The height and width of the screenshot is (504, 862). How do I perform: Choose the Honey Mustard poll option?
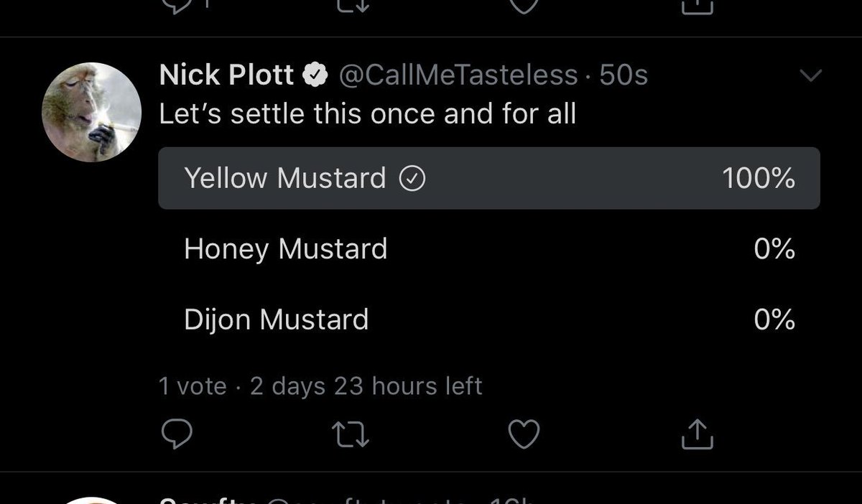tap(488, 249)
